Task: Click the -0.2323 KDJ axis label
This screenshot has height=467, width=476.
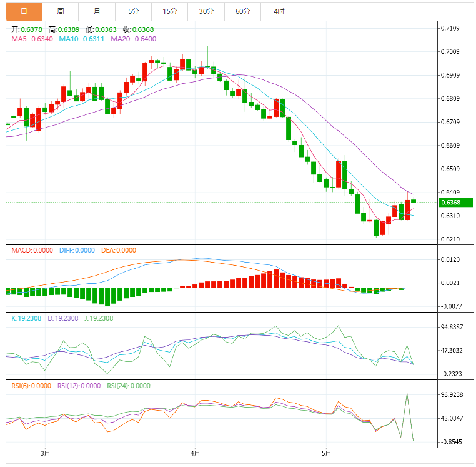Action: click(451, 374)
